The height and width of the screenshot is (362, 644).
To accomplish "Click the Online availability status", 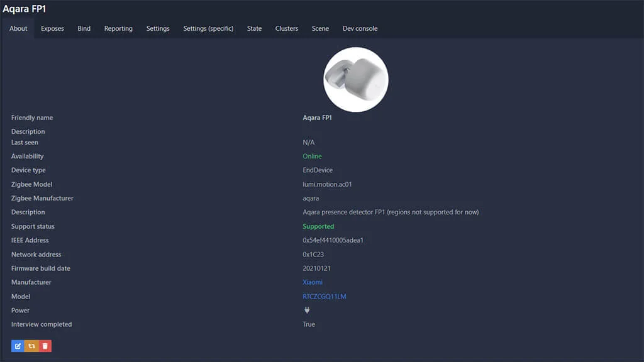I will click(x=312, y=156).
